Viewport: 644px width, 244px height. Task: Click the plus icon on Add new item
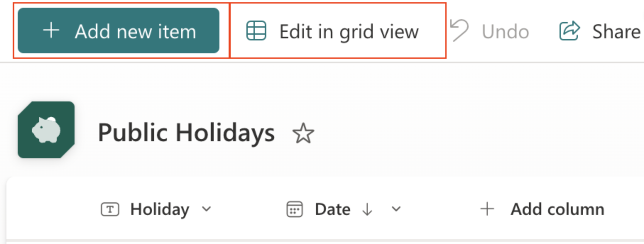[51, 30]
